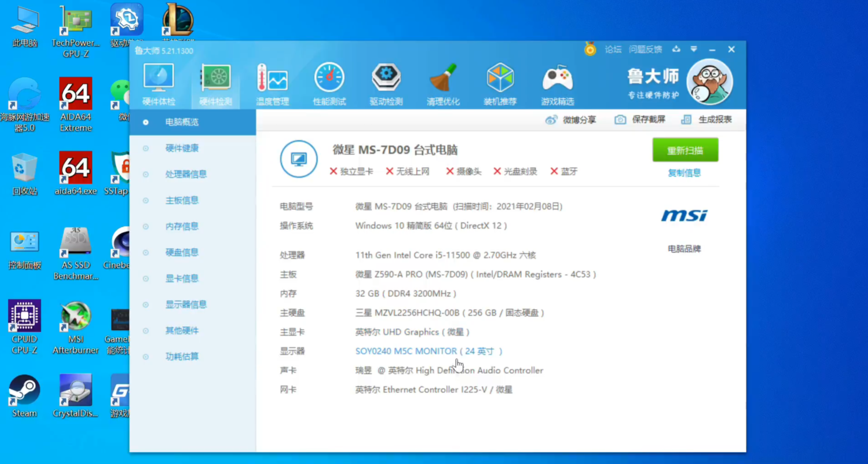Viewport: 868px width, 464px height.
Task: Click the 微星 MS-7D09 台式电脑 heading
Action: pyautogui.click(x=395, y=150)
